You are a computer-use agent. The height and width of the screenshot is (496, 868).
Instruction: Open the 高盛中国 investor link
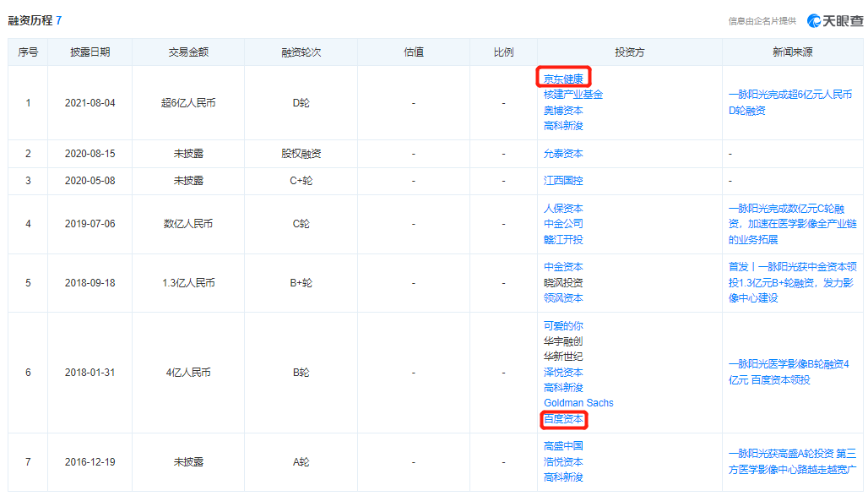point(563,446)
